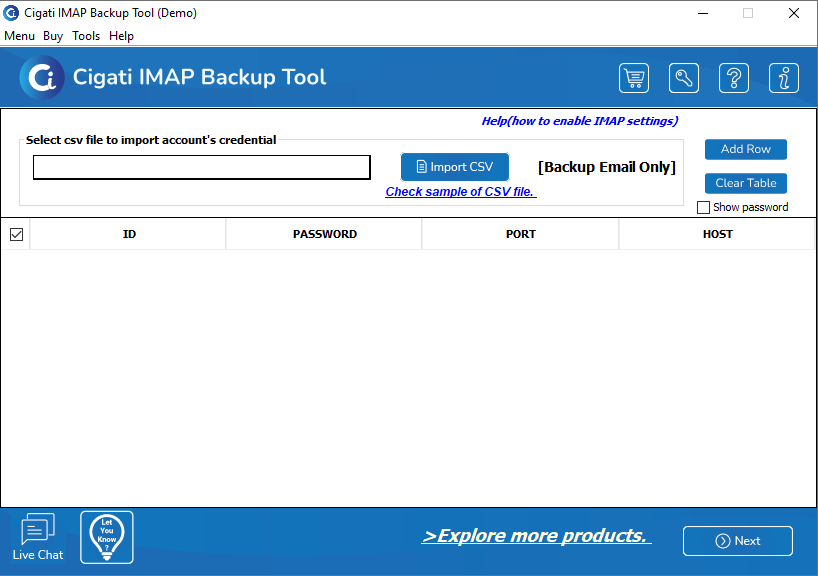Click the Cigati title bar app icon
This screenshot has height=576, width=818.
point(11,13)
